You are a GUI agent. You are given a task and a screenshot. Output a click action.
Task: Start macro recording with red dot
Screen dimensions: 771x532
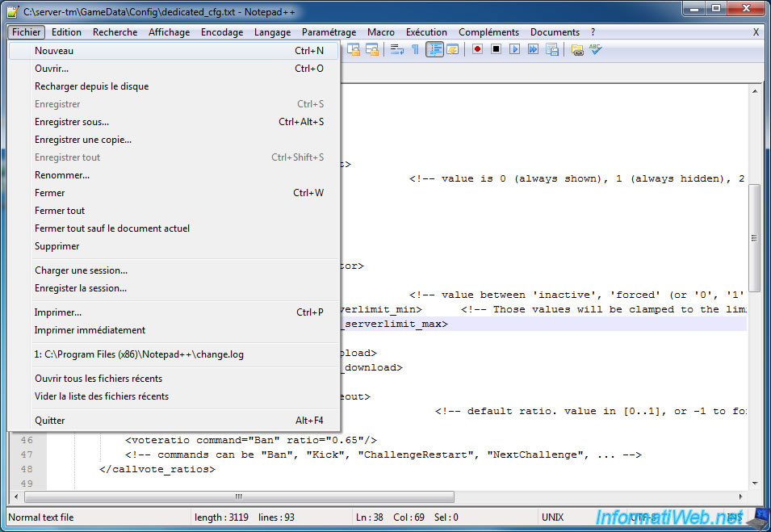(477, 49)
